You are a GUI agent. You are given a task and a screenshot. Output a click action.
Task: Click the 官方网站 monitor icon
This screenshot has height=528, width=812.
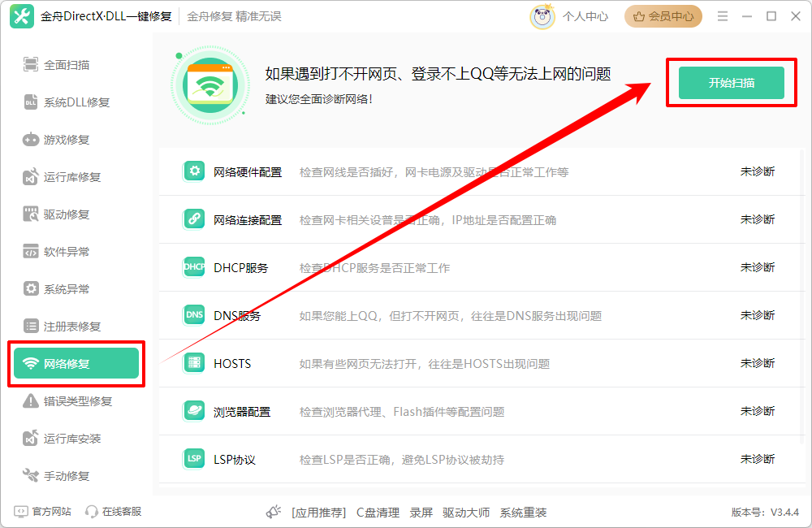(21, 512)
